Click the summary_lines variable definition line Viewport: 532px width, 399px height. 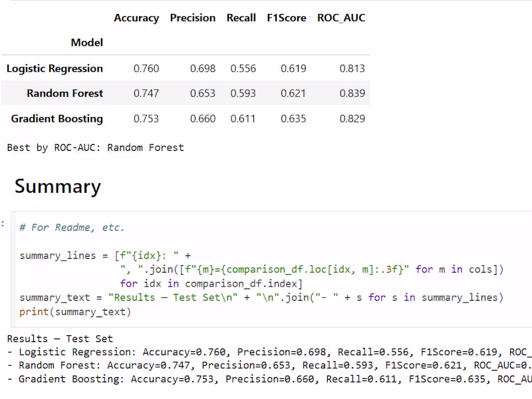pyautogui.click(x=105, y=255)
